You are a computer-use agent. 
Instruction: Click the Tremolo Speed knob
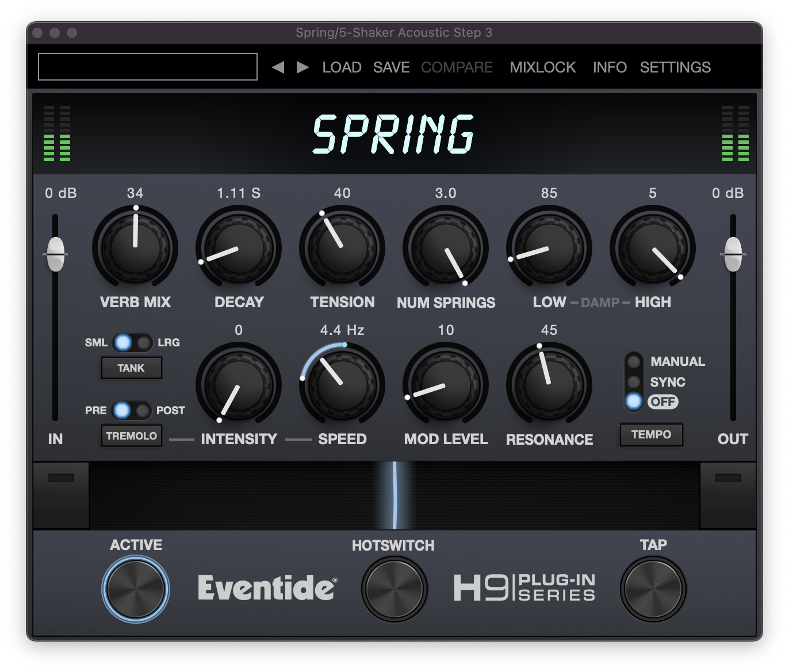tap(342, 384)
